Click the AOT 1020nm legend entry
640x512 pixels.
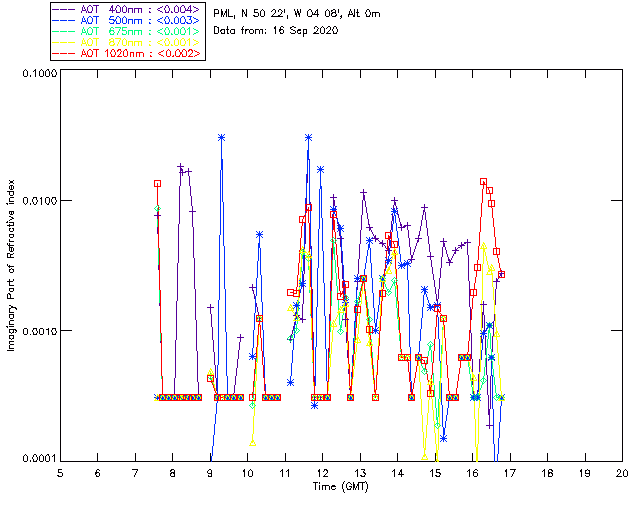click(x=127, y=53)
